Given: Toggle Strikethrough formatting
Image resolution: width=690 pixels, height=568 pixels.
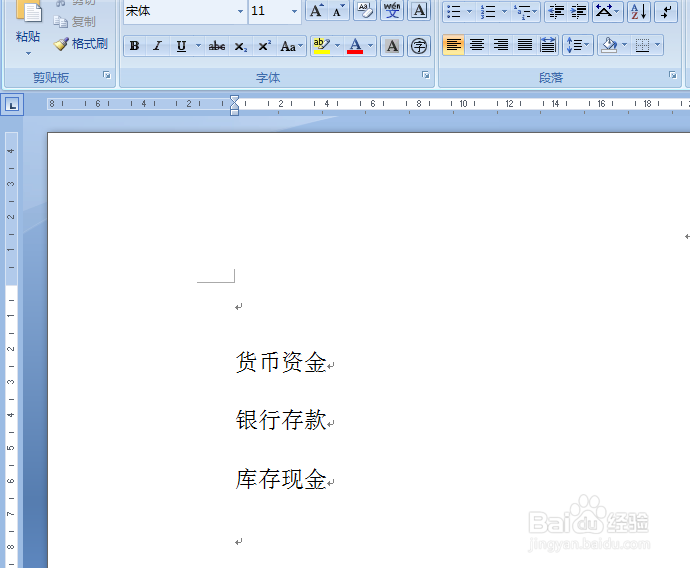Looking at the screenshot, I should click(x=217, y=46).
